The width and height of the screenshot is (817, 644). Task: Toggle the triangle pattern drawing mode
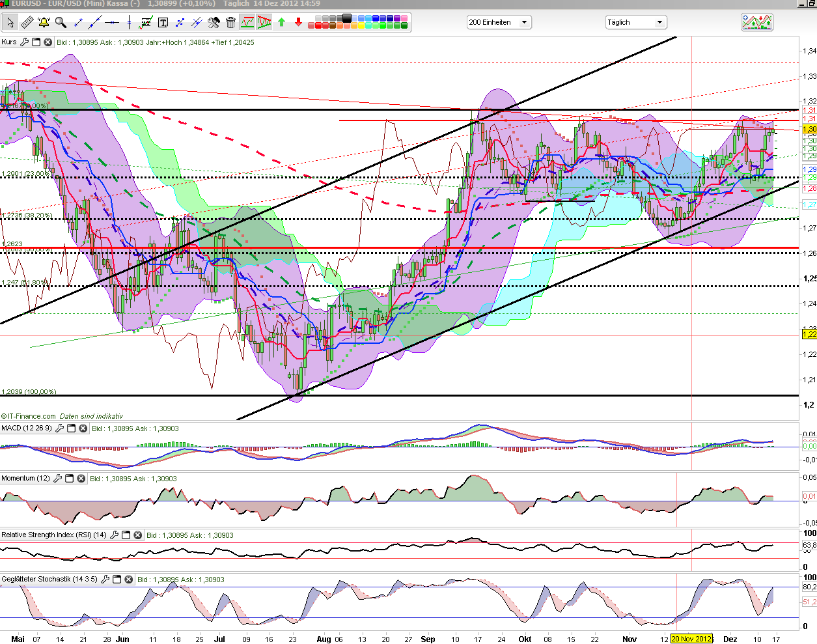pyautogui.click(x=264, y=23)
